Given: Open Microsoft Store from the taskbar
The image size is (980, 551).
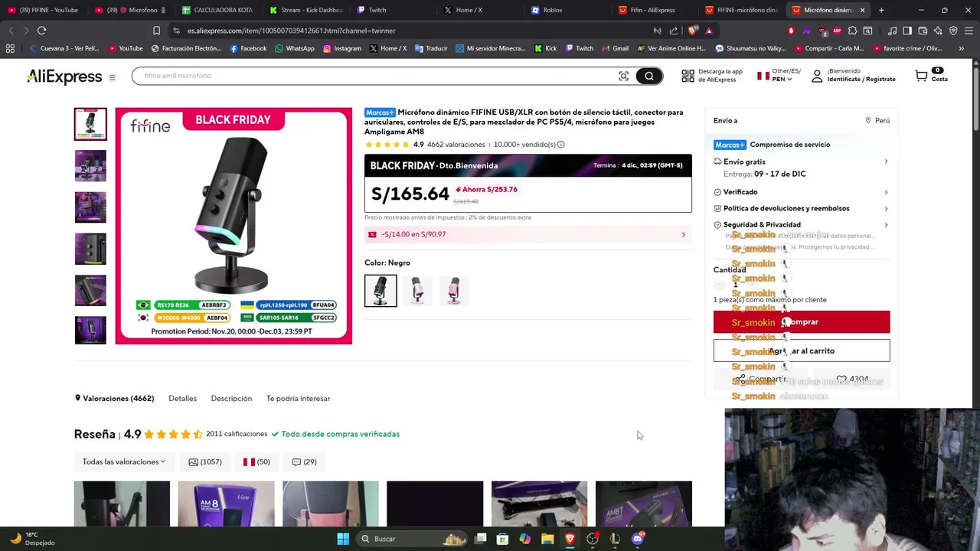Looking at the screenshot, I should (502, 539).
